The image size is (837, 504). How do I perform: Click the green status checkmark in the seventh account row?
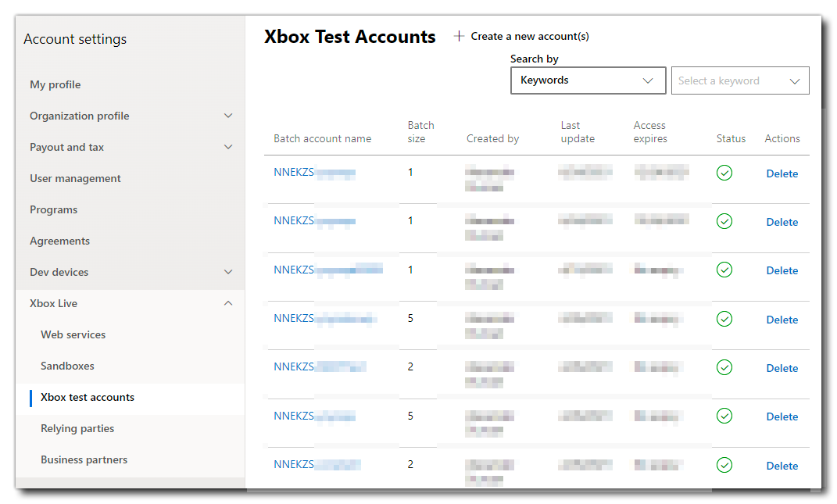click(724, 466)
